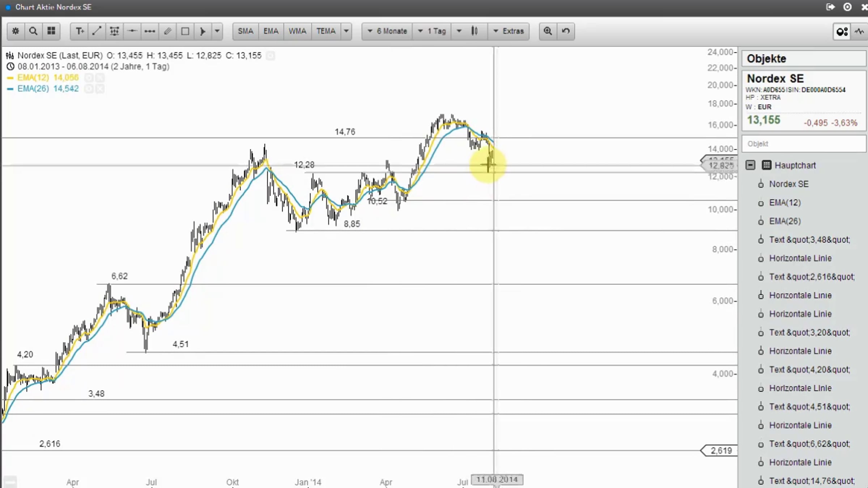Collapse the Hauptchart tree node
Screen dimensions: 868x488
pyautogui.click(x=750, y=165)
